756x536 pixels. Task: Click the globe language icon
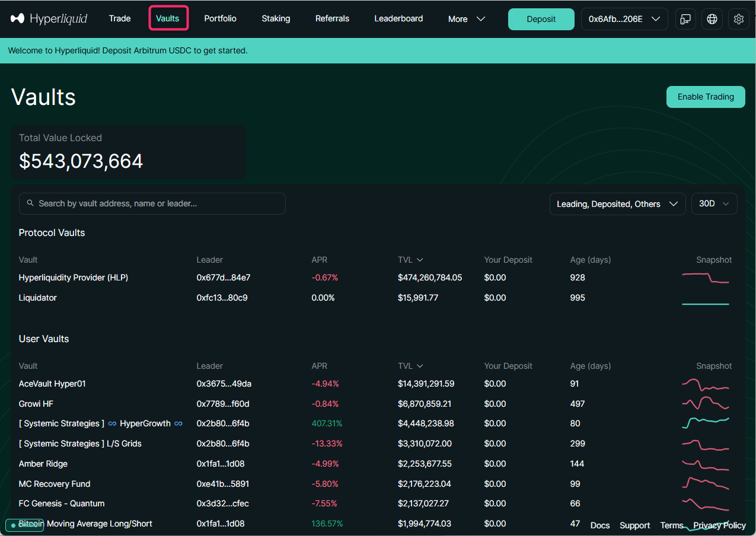click(712, 19)
